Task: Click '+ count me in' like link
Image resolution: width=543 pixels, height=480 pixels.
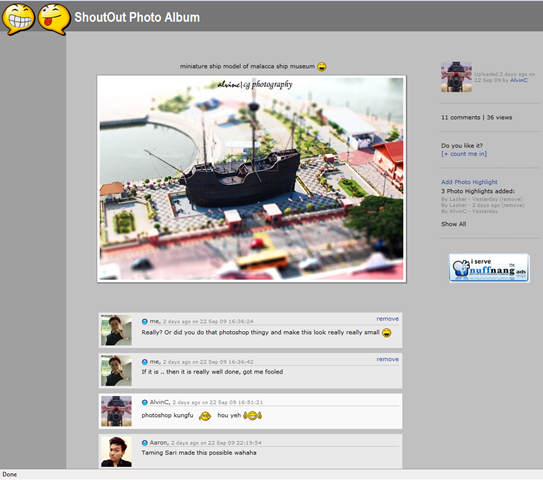Action: tap(464, 154)
